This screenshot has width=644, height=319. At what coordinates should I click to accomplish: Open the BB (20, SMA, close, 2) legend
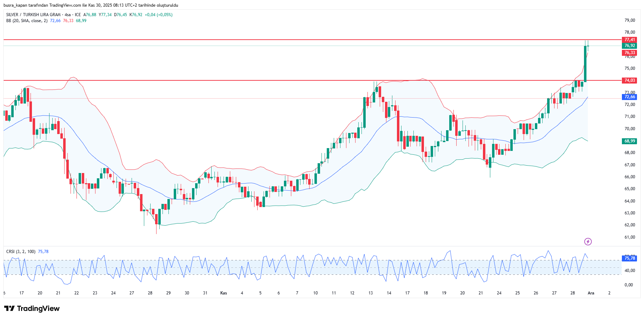(x=27, y=21)
